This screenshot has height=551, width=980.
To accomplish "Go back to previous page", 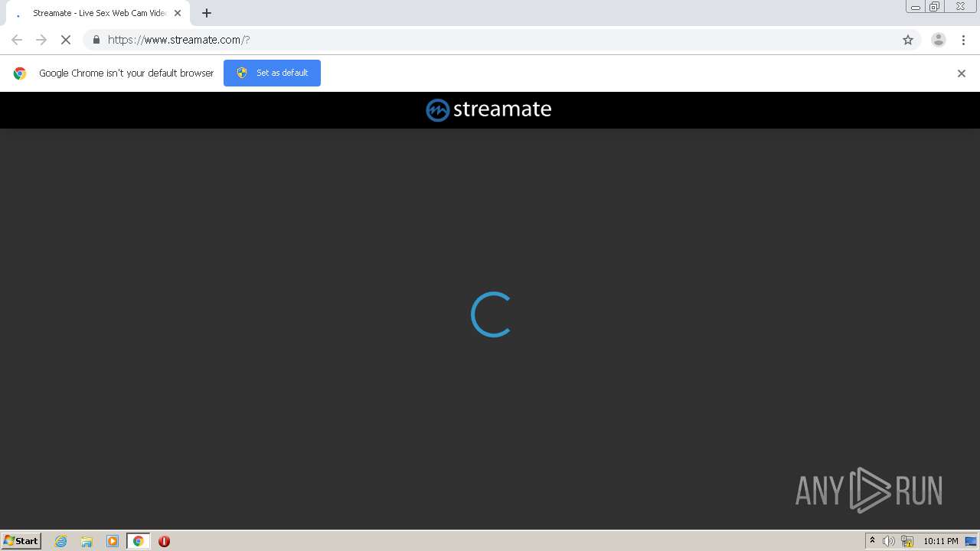I will (x=17, y=40).
